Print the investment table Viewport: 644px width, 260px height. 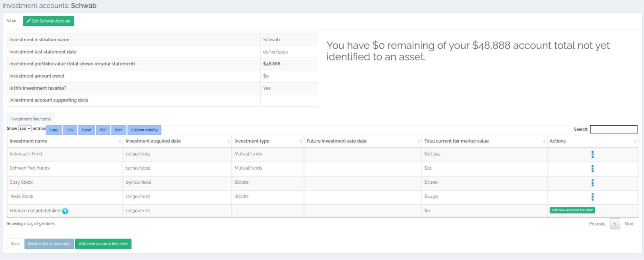coord(119,130)
